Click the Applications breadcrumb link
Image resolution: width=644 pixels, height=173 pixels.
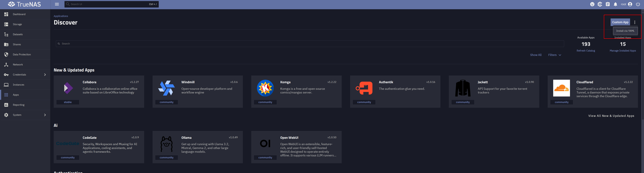coord(61,16)
